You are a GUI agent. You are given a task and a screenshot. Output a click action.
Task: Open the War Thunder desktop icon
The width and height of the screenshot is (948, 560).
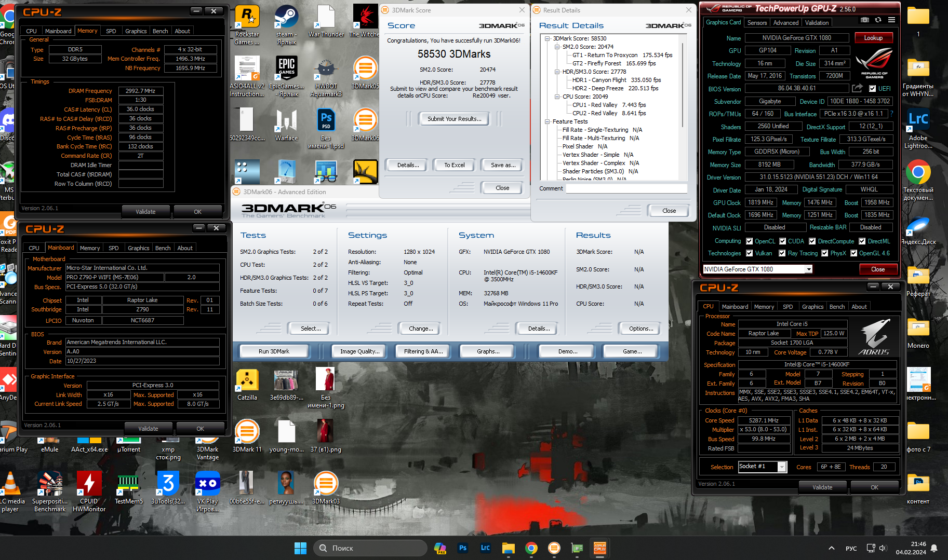click(326, 21)
